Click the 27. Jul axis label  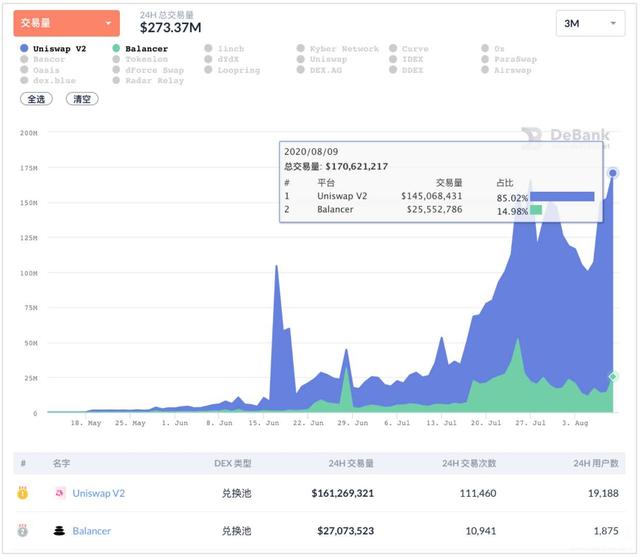pos(530,423)
